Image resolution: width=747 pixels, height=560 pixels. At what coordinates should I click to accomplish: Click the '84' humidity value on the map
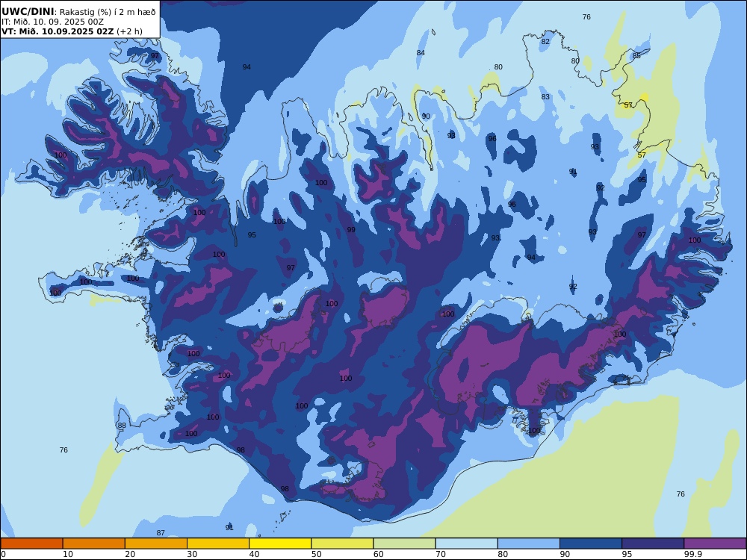coord(421,53)
